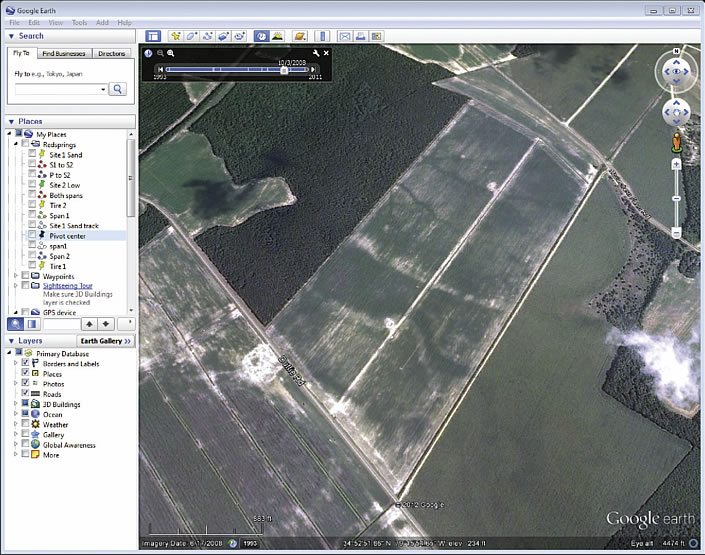705x555 pixels.
Task: Click the Email envelope toolbar icon
Action: (x=344, y=36)
